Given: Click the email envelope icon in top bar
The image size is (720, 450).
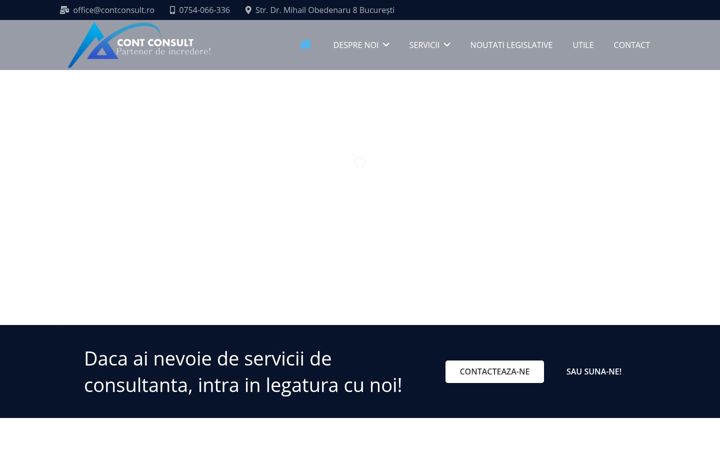Looking at the screenshot, I should tap(64, 10).
